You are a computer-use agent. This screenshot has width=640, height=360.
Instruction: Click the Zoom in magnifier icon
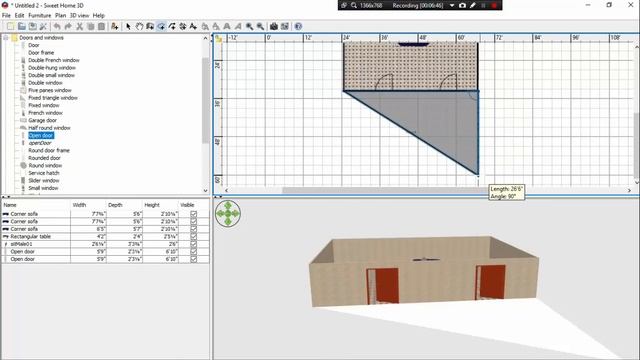click(249, 26)
